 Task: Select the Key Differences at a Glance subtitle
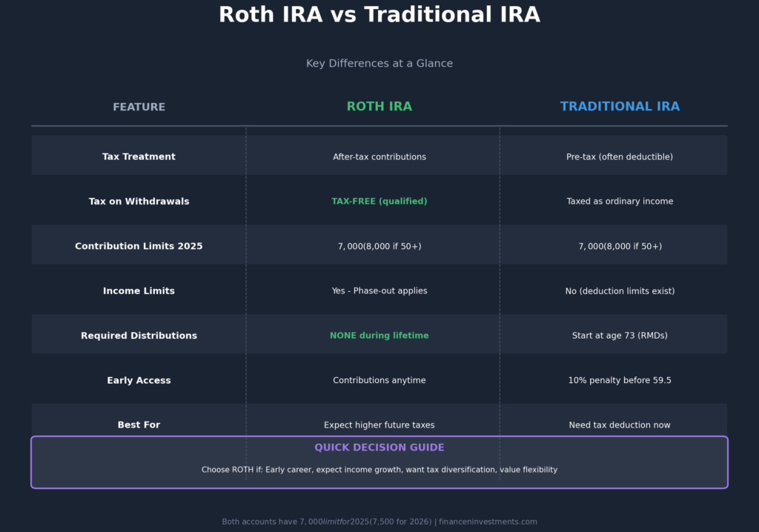pyautogui.click(x=379, y=63)
